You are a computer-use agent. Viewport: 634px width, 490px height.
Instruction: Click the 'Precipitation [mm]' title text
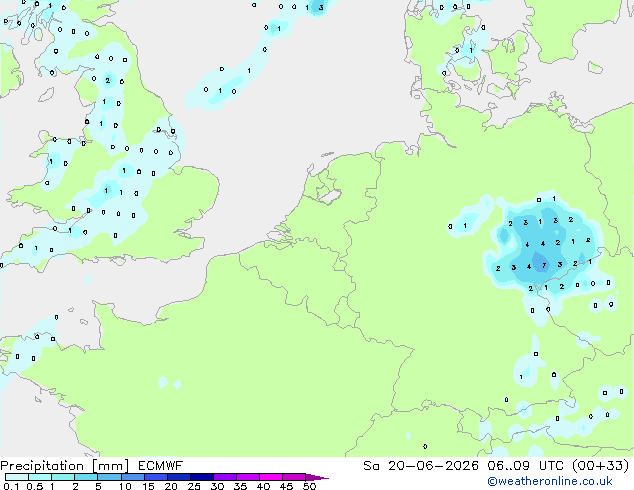[64, 466]
